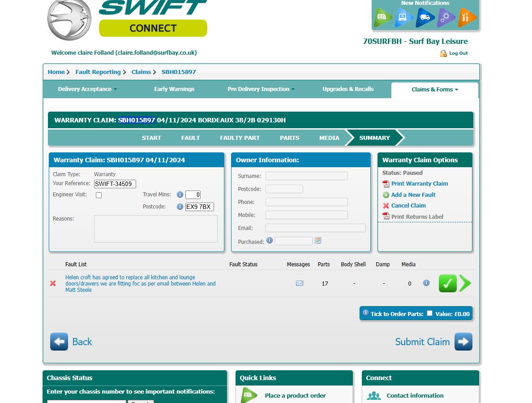Click the Contact information people icon
This screenshot has height=403, width=532.
374,395
